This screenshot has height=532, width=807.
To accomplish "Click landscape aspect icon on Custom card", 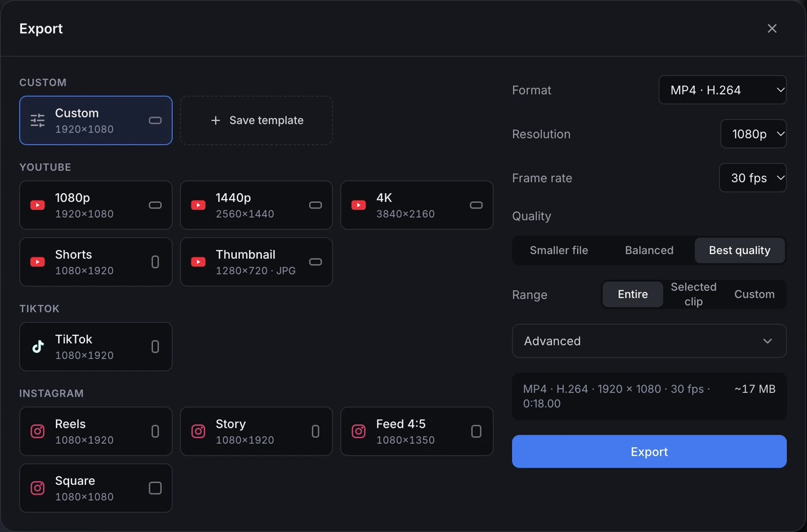I will (x=155, y=120).
